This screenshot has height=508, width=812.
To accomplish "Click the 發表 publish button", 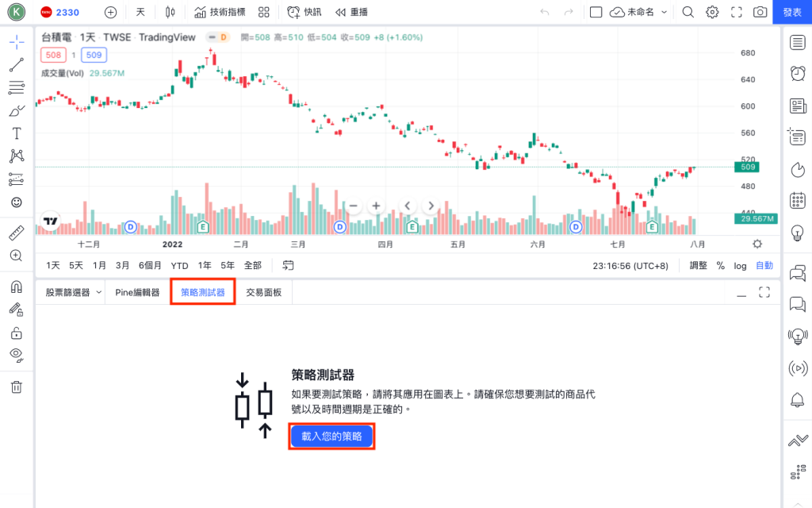I will pyautogui.click(x=792, y=12).
